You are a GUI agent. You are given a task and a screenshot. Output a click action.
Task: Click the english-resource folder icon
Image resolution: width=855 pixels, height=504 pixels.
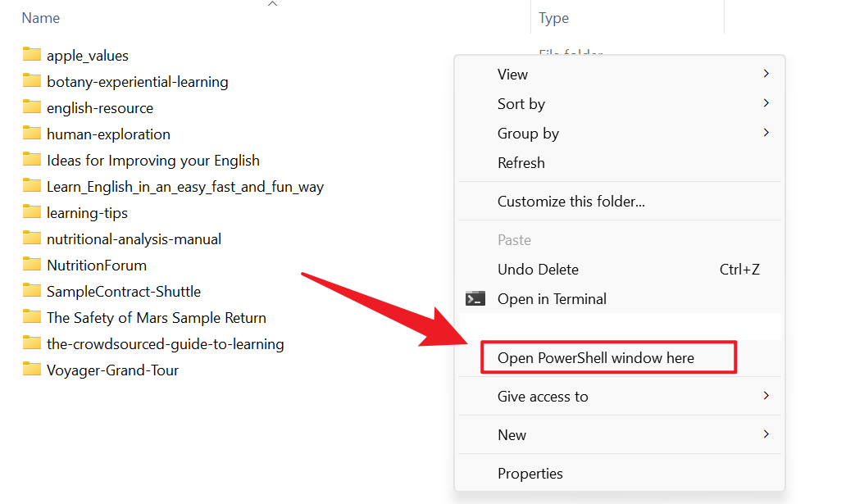[x=32, y=107]
